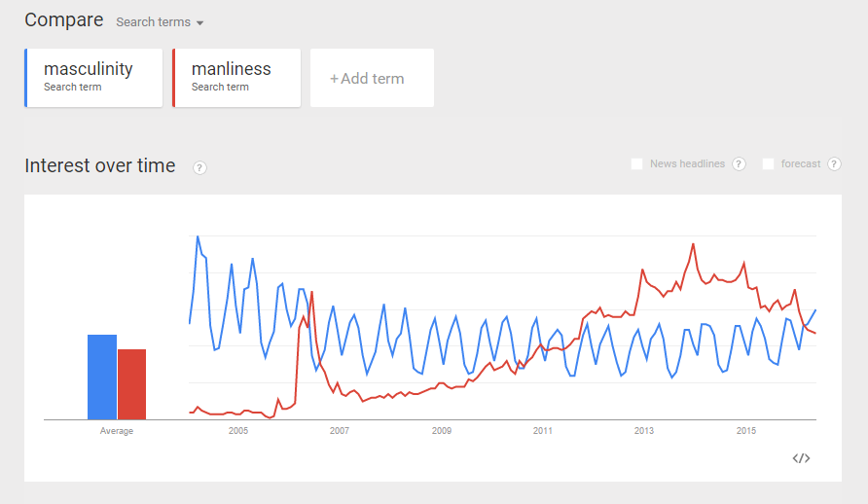Expand the Search terms dropdown
Screen dimensions: 868x504
pyautogui.click(x=161, y=22)
